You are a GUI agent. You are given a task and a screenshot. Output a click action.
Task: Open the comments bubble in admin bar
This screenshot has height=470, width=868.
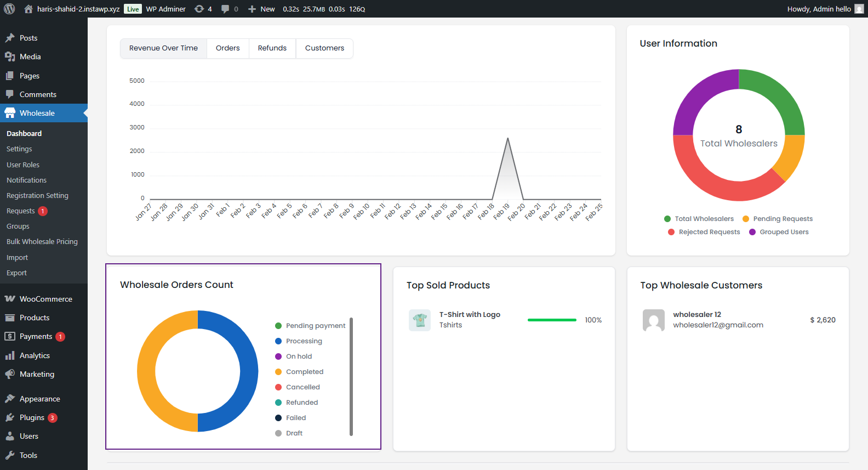coord(225,9)
